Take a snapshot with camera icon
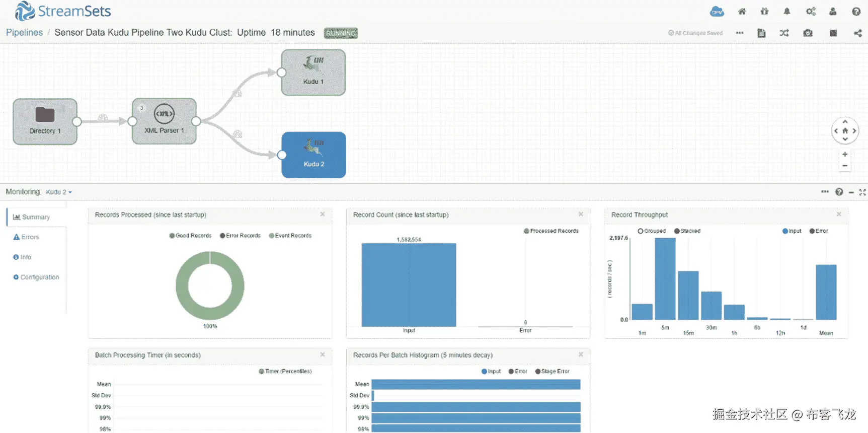868x433 pixels. click(808, 33)
